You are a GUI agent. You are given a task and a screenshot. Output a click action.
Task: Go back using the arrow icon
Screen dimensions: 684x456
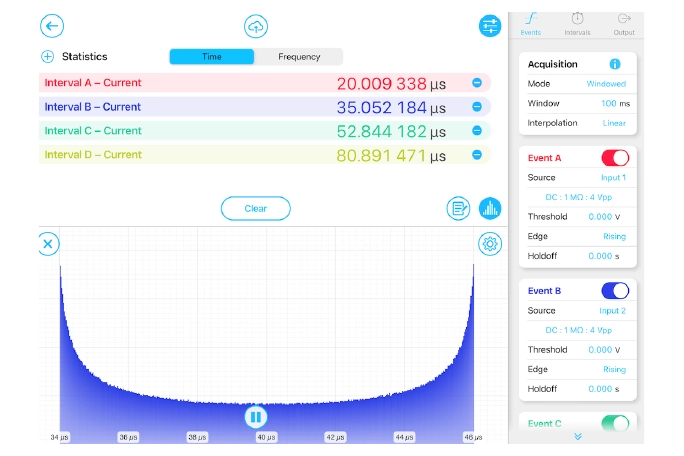pyautogui.click(x=52, y=26)
